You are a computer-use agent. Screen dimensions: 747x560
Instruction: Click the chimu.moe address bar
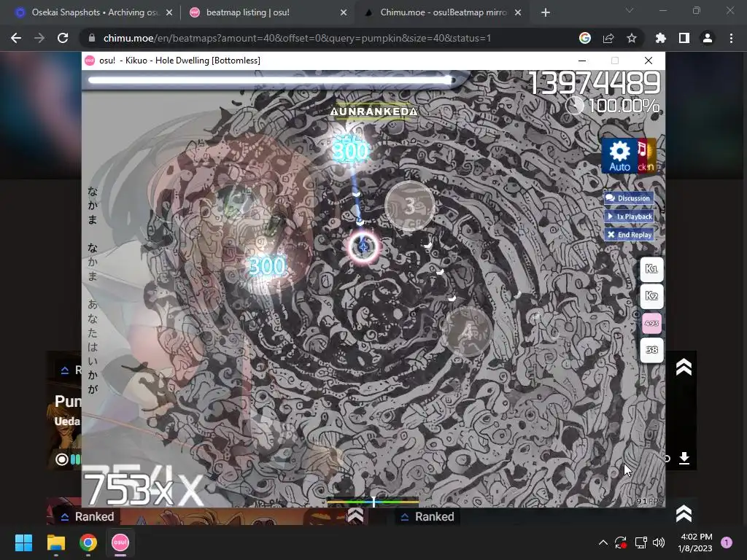(x=296, y=38)
